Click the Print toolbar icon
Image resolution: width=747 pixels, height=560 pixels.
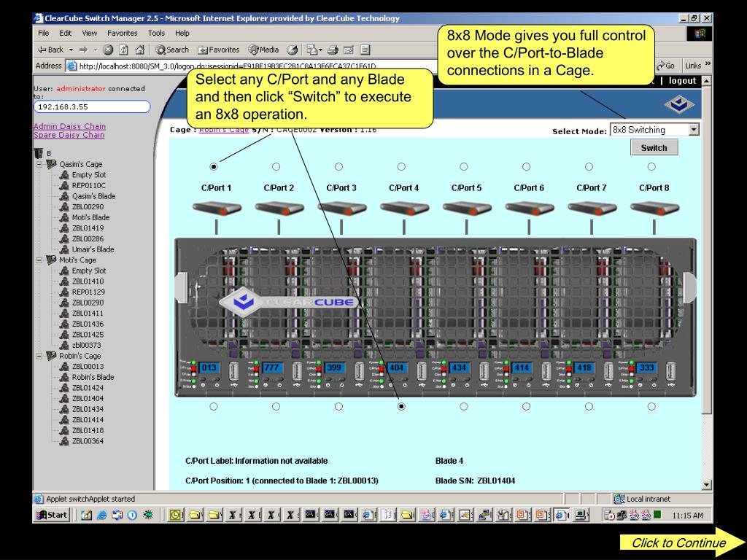[x=333, y=50]
